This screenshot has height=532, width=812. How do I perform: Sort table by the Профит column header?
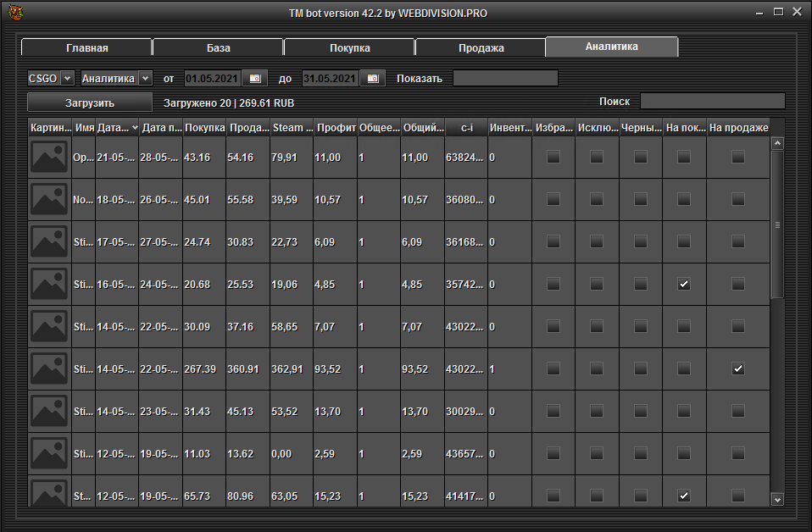pyautogui.click(x=336, y=128)
